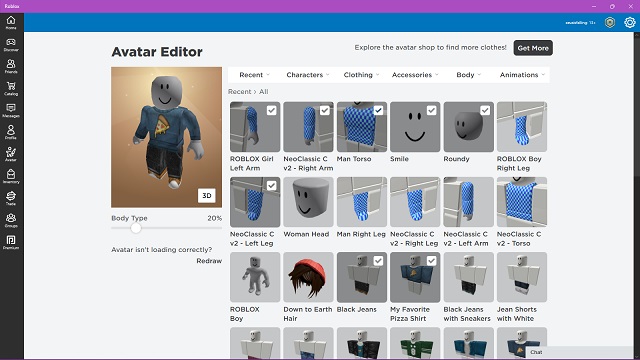This screenshot has height=360, width=640.
Task: Open the Inventory sidebar icon
Action: pyautogui.click(x=11, y=177)
